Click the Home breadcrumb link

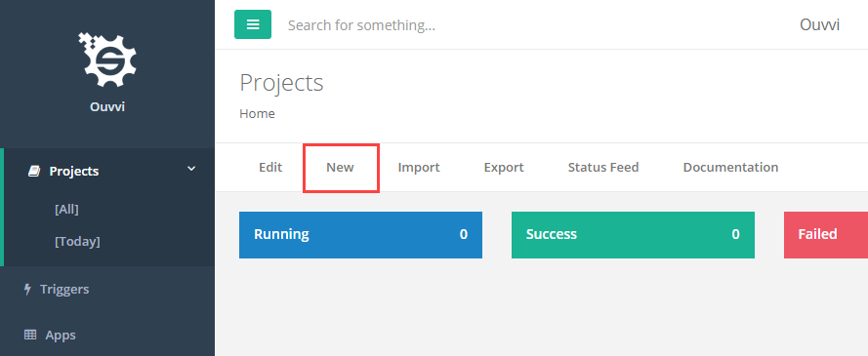pyautogui.click(x=257, y=114)
